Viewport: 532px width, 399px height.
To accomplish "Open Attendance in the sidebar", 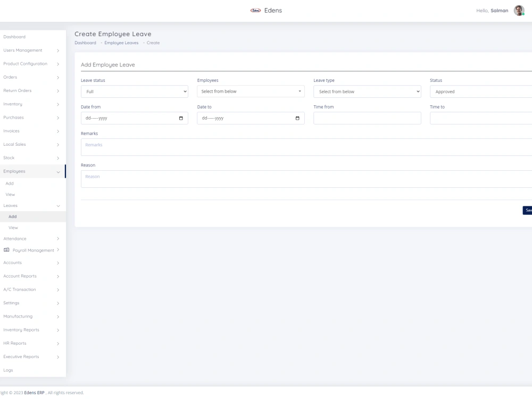I will (14, 238).
